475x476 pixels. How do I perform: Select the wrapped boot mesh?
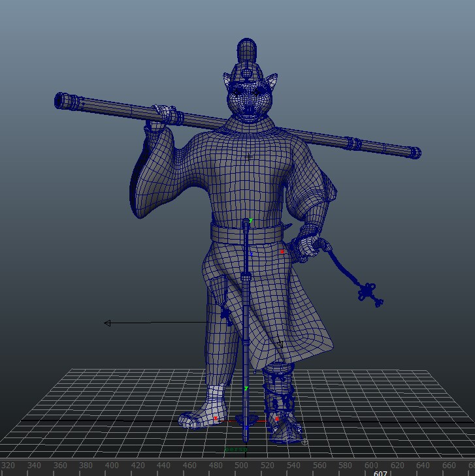click(282, 404)
